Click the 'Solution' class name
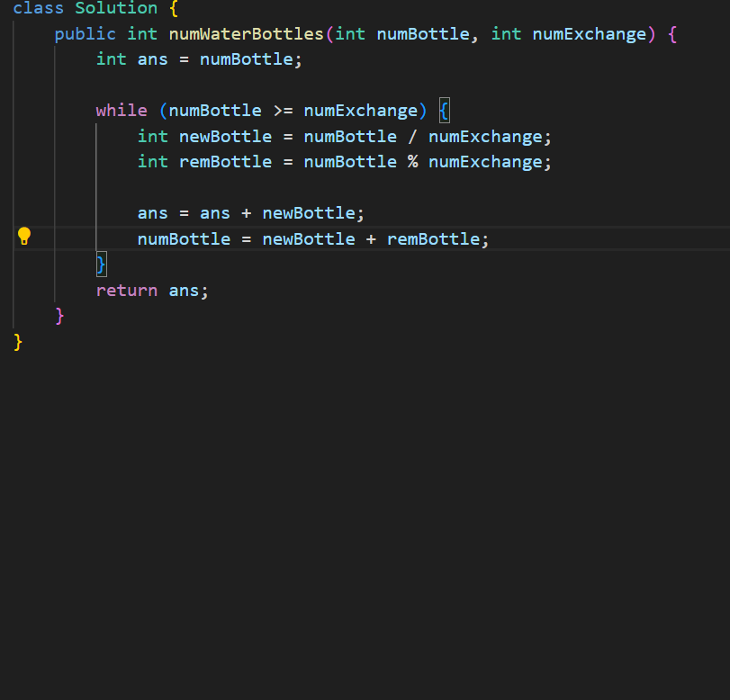This screenshot has height=700, width=730. click(x=116, y=8)
